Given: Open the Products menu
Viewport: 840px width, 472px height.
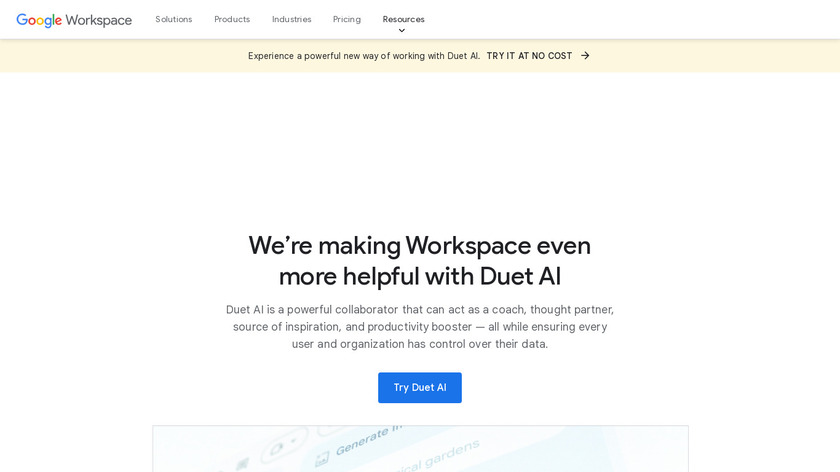Looking at the screenshot, I should (232, 19).
